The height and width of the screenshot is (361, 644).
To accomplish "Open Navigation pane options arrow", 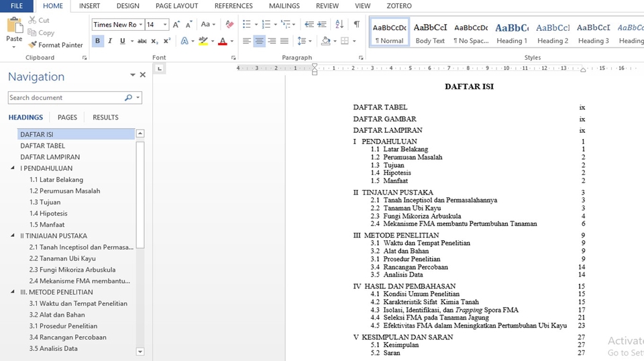I will tap(133, 74).
